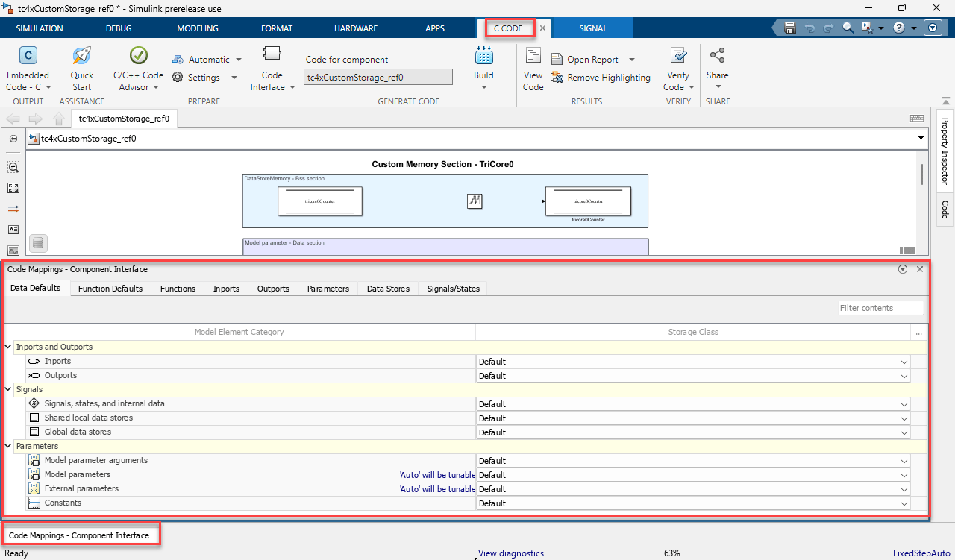Click the Filter contents field
Image resolution: width=955 pixels, height=560 pixels.
pyautogui.click(x=880, y=307)
